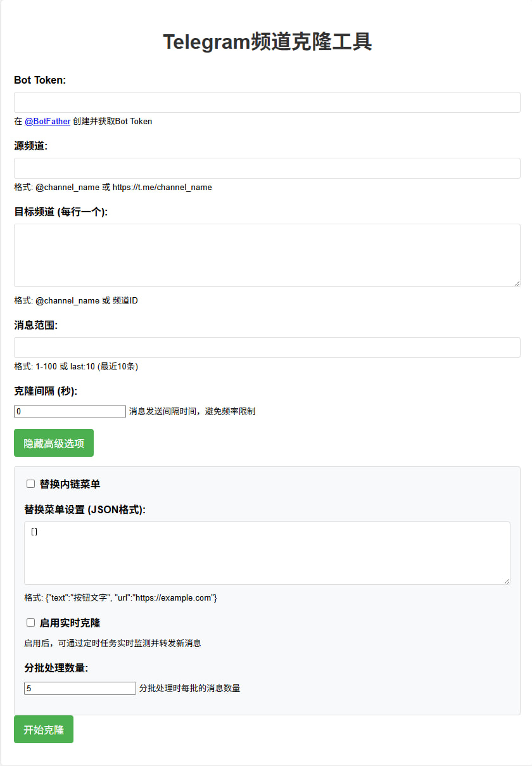Click the 源频道: label

[x=31, y=146]
